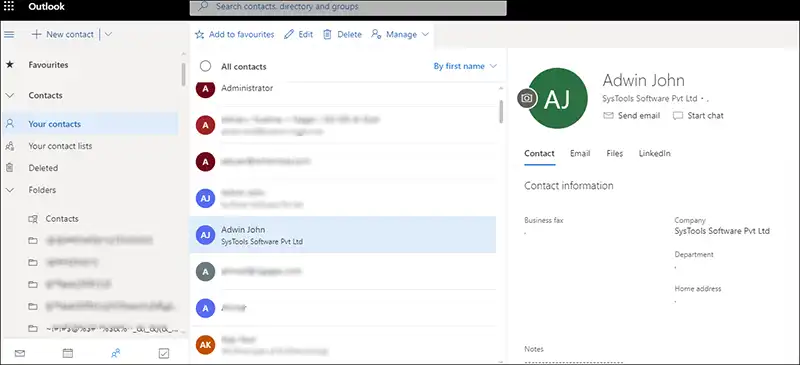Open the Manage dropdown menu
Viewport: 800px width, 365px height.
(400, 34)
